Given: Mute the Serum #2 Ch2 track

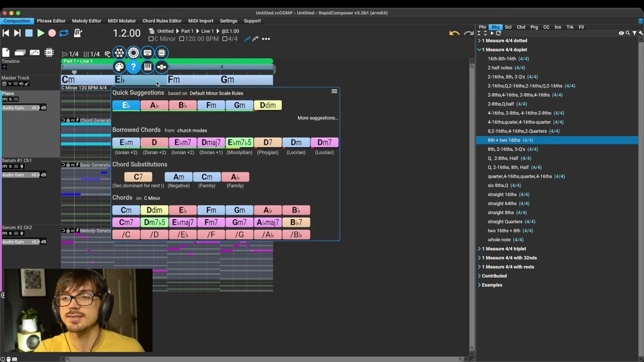Looking at the screenshot, I should pyautogui.click(x=5, y=233).
